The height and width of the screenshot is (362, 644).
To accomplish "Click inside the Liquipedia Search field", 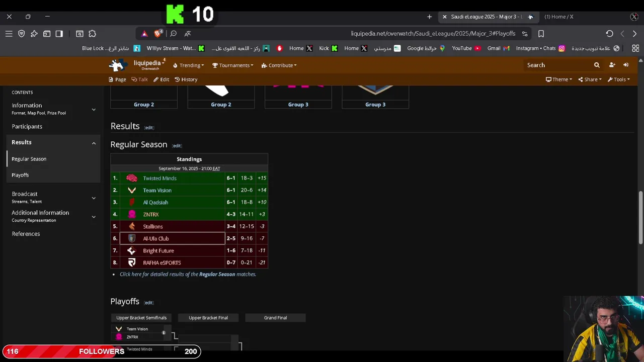I will [557, 65].
